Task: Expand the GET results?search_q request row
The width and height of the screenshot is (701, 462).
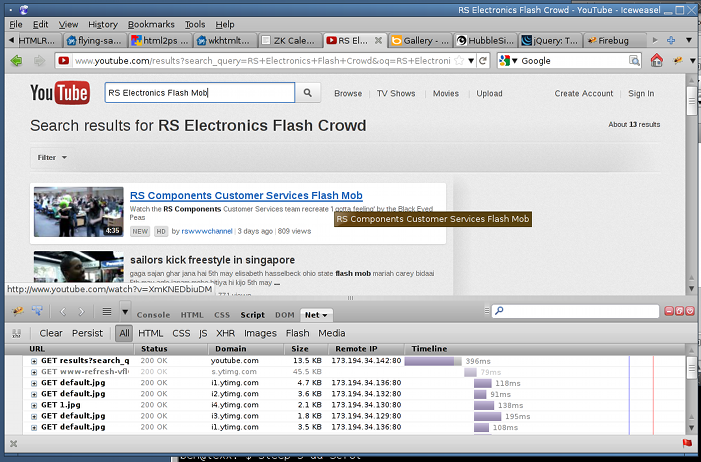Action: pos(34,361)
